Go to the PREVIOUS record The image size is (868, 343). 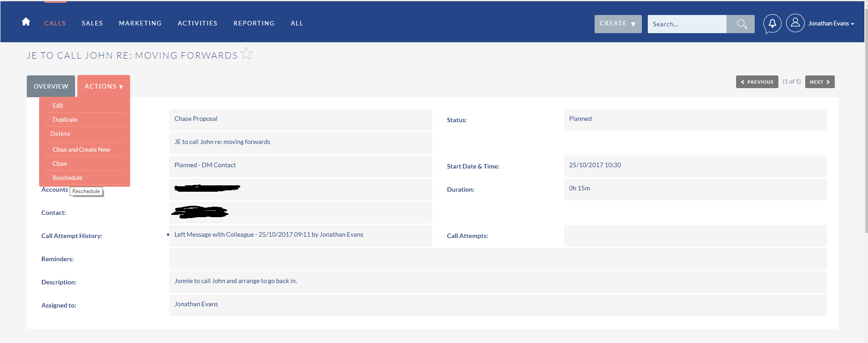tap(757, 82)
